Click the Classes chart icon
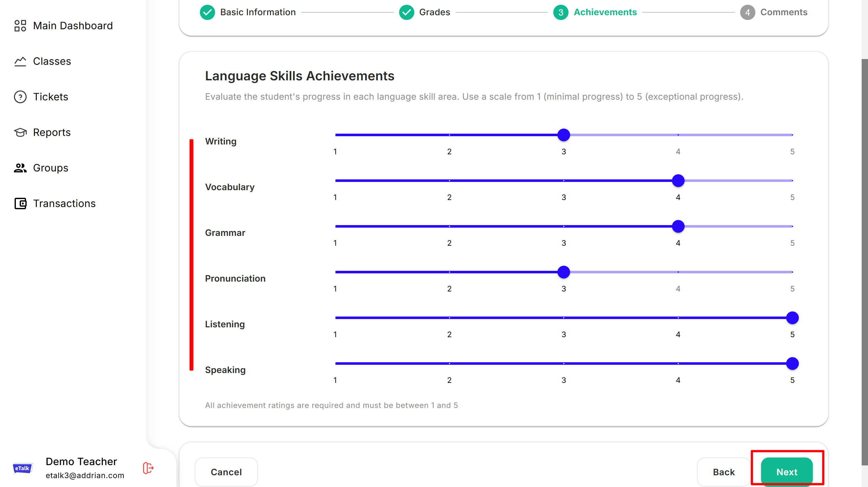Image resolution: width=868 pixels, height=487 pixels. click(x=20, y=61)
